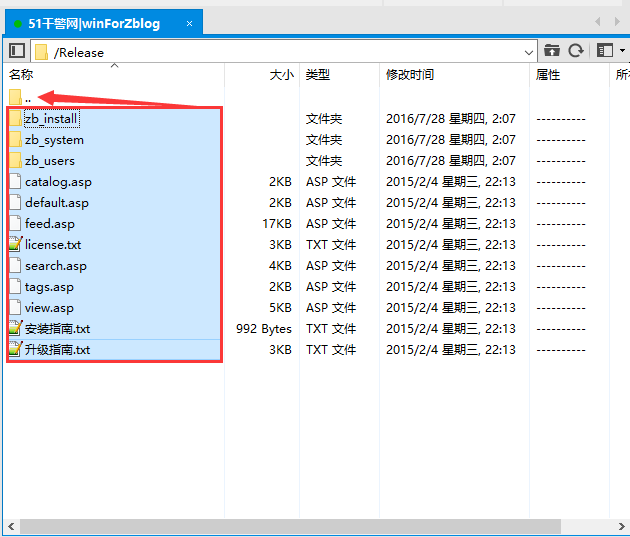Image resolution: width=630 pixels, height=537 pixels.
Task: Go up with the parent folder toolbar icon
Action: 552,51
